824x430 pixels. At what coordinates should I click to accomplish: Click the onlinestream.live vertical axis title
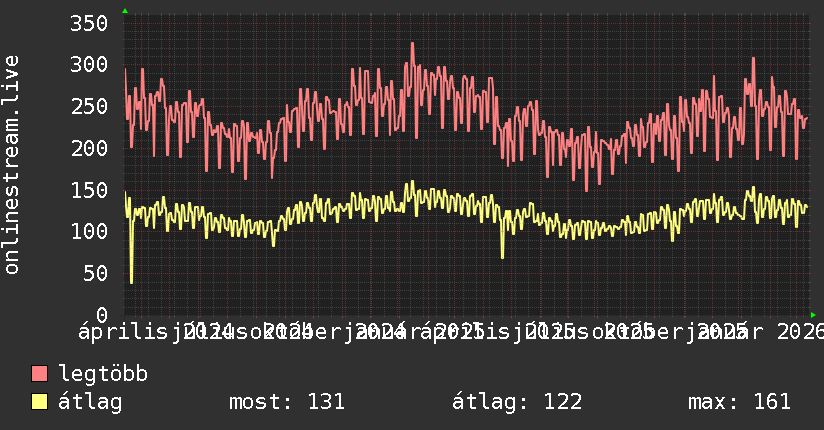(x=11, y=165)
